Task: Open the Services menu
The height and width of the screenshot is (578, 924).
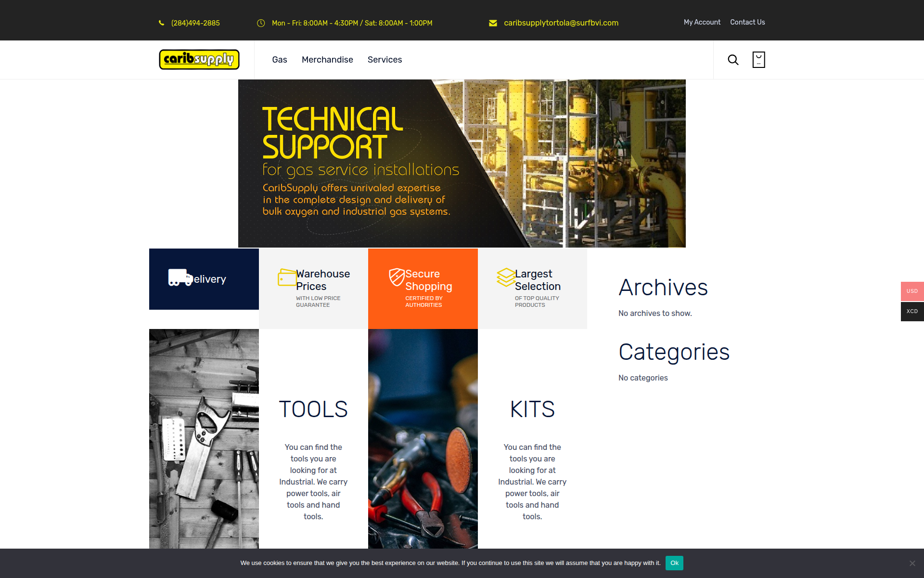Action: pos(385,60)
